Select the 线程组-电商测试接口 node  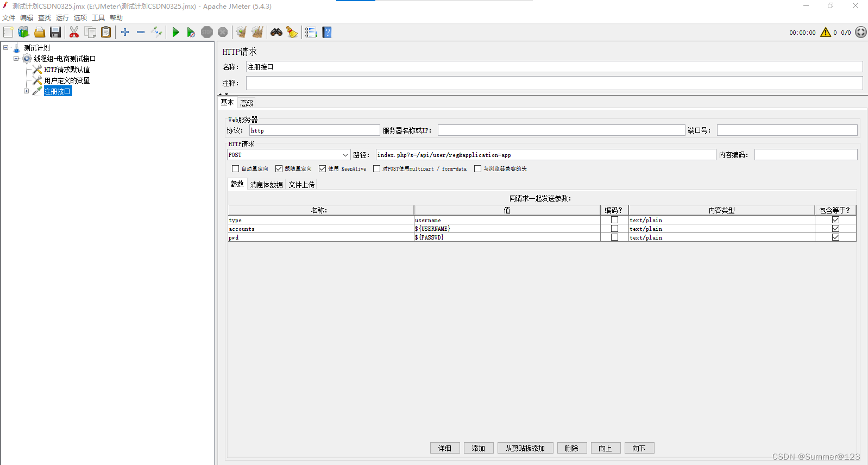click(65, 59)
